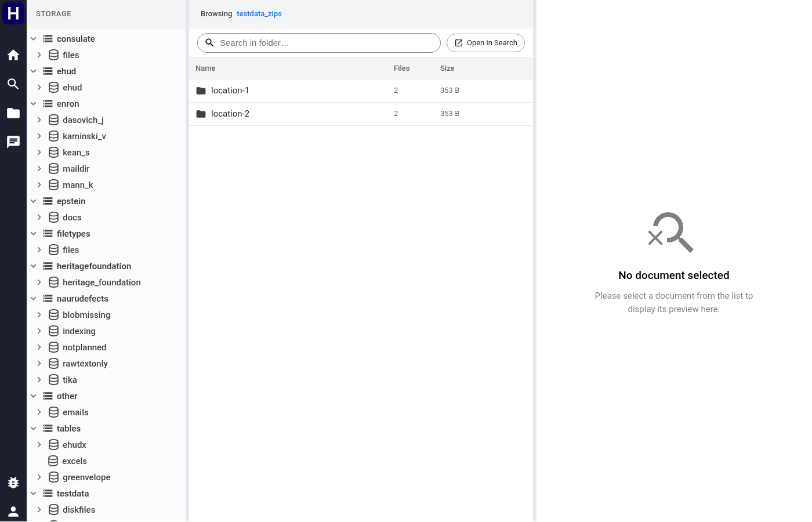Click the bug report icon
This screenshot has height=522, width=812.
click(x=13, y=483)
